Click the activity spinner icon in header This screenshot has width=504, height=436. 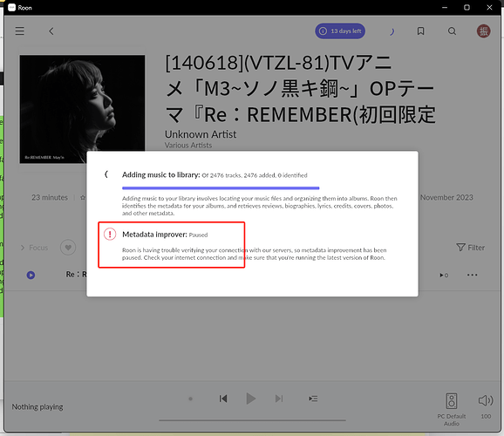392,31
